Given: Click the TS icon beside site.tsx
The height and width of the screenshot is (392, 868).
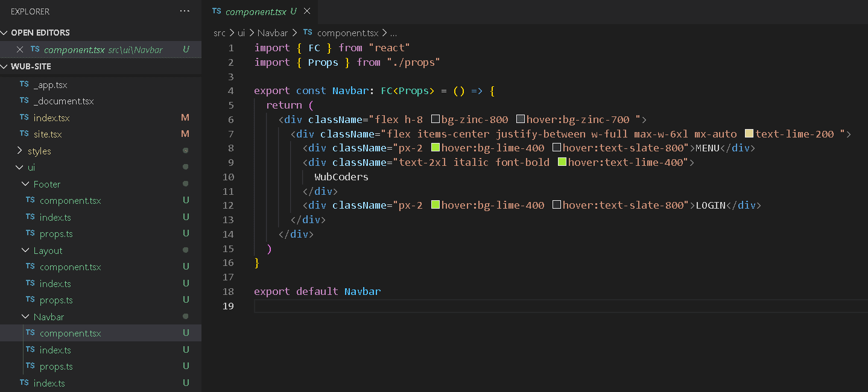Looking at the screenshot, I should point(24,134).
